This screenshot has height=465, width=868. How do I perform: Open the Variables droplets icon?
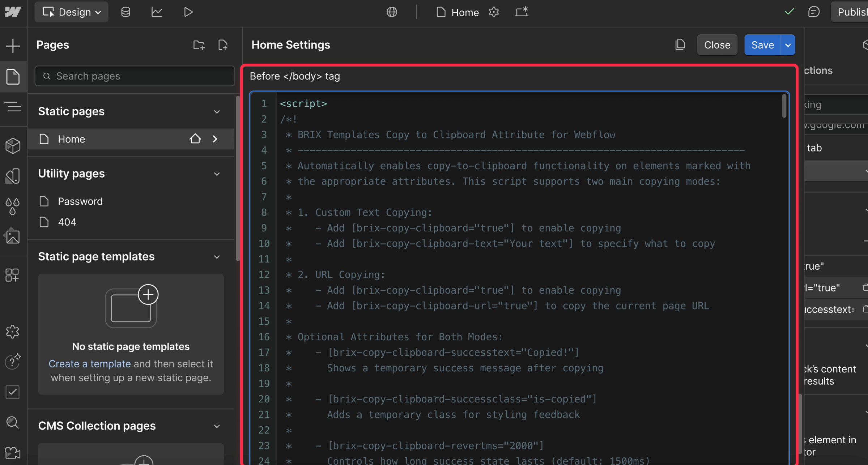pyautogui.click(x=13, y=206)
